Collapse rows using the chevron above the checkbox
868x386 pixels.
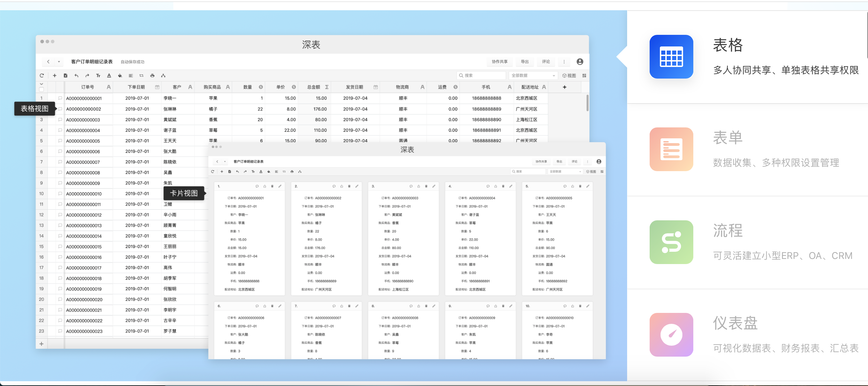coord(42,84)
